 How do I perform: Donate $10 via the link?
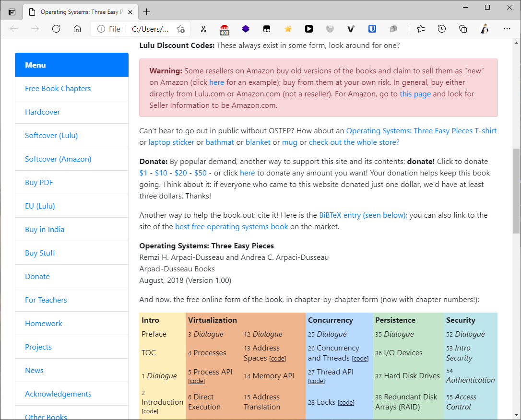tap(161, 173)
